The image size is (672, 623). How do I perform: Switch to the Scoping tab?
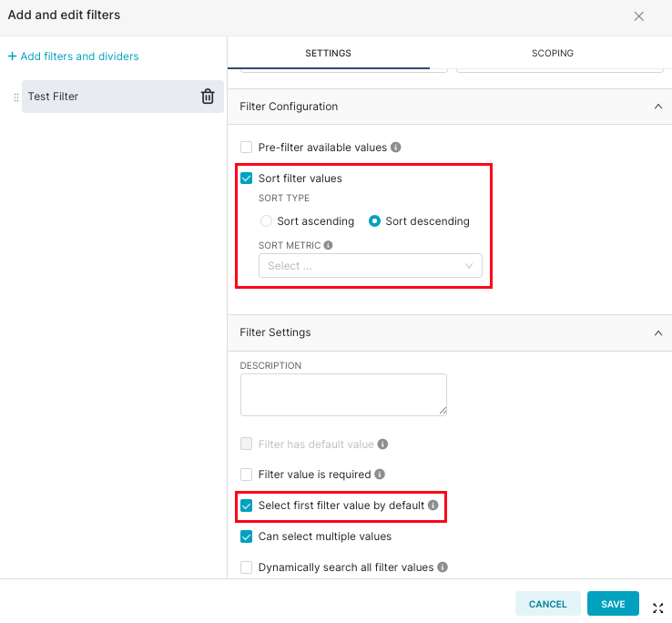click(x=553, y=54)
